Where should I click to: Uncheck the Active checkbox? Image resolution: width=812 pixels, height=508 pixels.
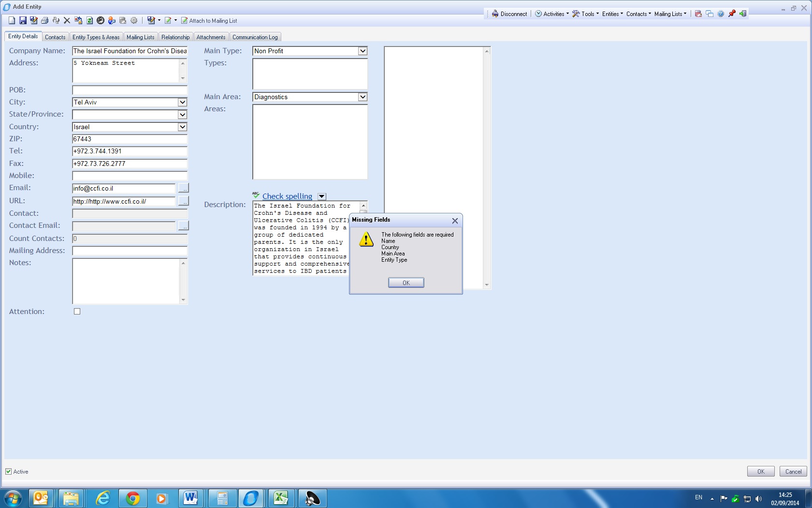coord(8,472)
